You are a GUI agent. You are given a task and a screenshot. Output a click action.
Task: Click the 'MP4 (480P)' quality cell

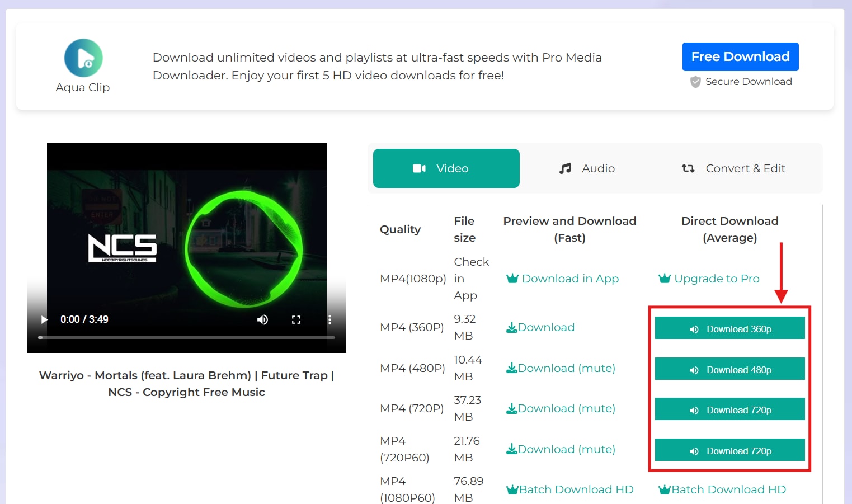coord(412,368)
